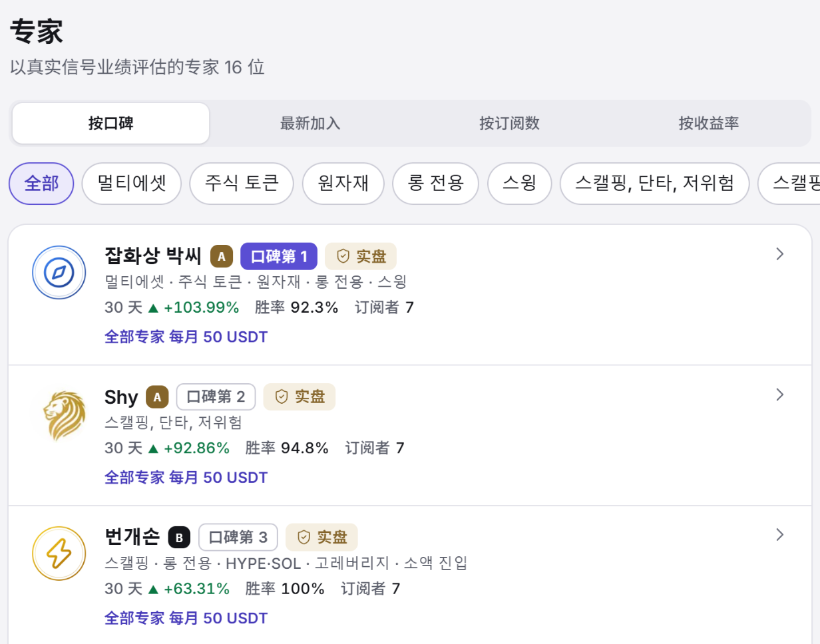This screenshot has width=820, height=644.
Task: Open the 번개손 expert name
Action: pyautogui.click(x=132, y=537)
